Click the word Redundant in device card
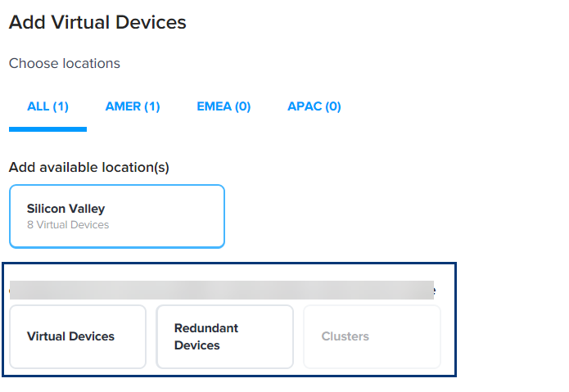 (206, 328)
